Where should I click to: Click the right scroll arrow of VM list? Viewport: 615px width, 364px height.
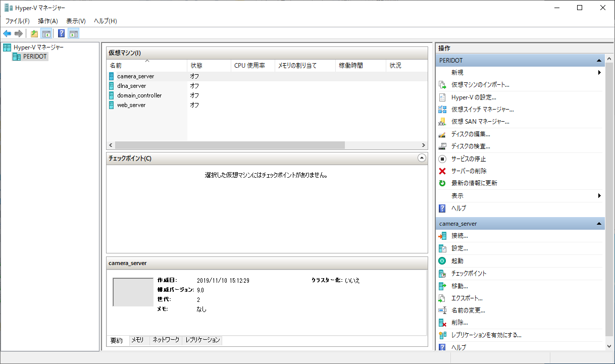pyautogui.click(x=423, y=145)
